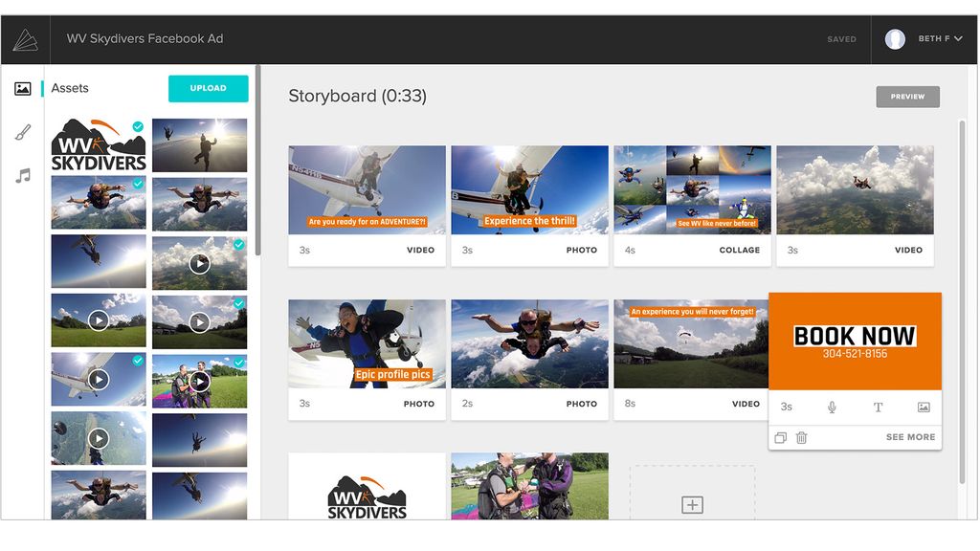The image size is (980, 551).
Task: Delete the Book Now scene with trash icon
Action: (801, 437)
